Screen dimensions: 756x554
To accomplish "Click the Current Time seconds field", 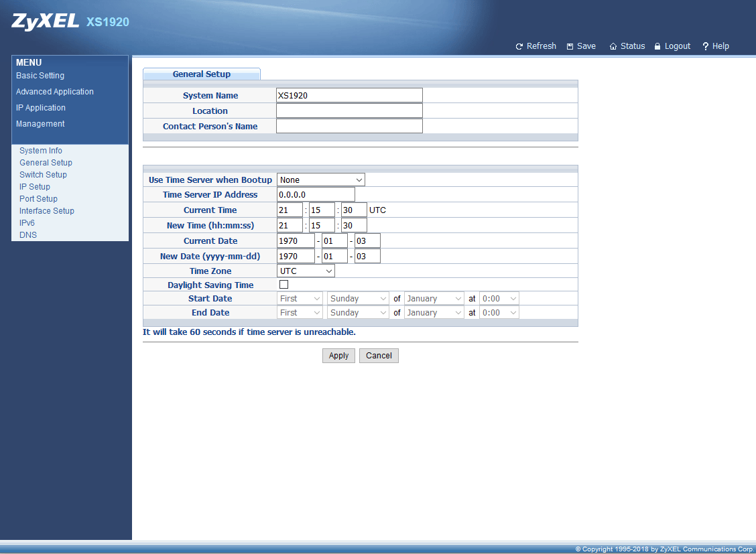I will tap(354, 210).
